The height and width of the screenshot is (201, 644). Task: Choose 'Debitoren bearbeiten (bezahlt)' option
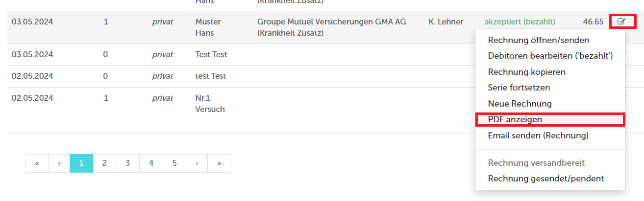point(550,56)
